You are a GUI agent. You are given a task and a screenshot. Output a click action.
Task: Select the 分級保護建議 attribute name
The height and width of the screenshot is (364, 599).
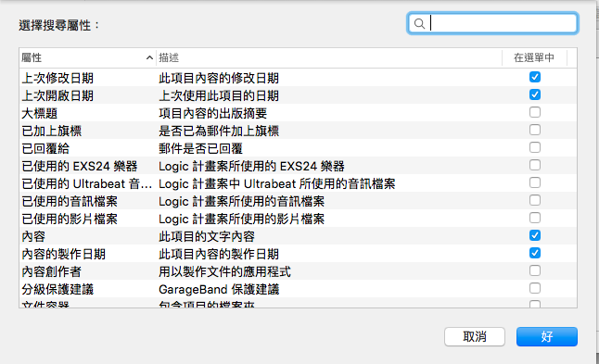pyautogui.click(x=57, y=289)
